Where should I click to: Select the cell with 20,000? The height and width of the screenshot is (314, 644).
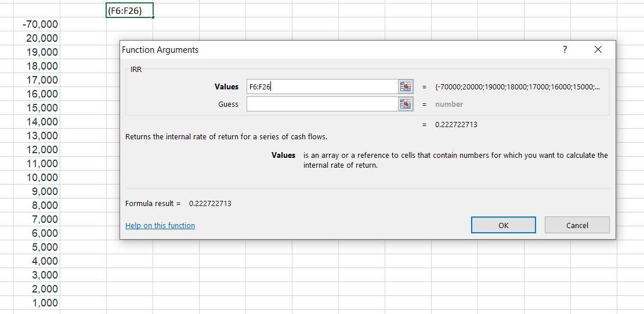coord(37,38)
